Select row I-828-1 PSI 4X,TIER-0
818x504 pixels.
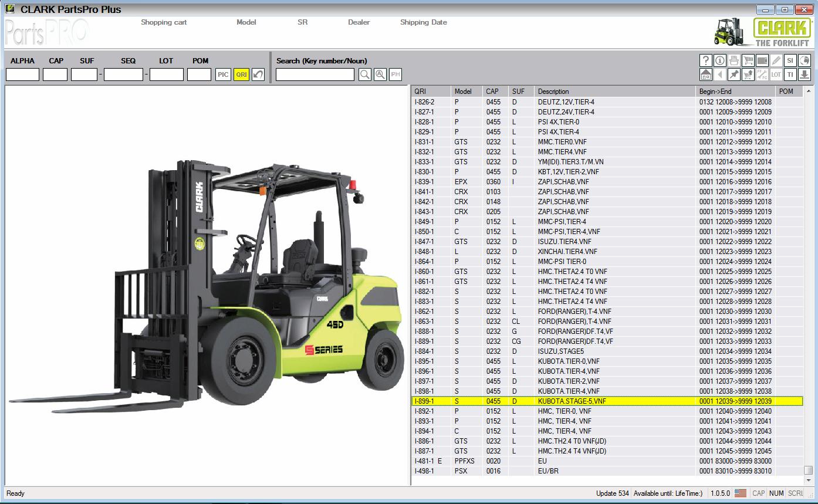tap(607, 122)
